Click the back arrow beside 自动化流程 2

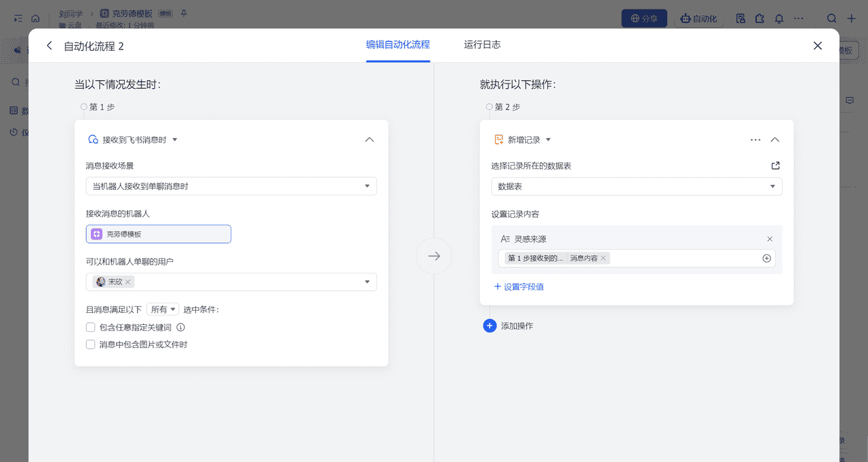click(x=49, y=46)
